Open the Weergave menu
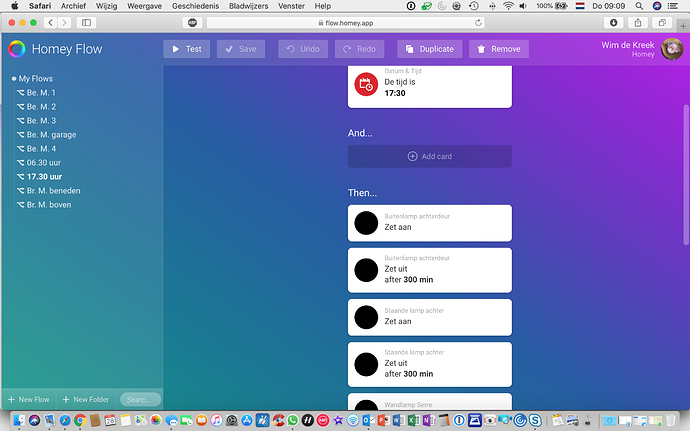Viewport: 690px width, 431px height. [144, 6]
